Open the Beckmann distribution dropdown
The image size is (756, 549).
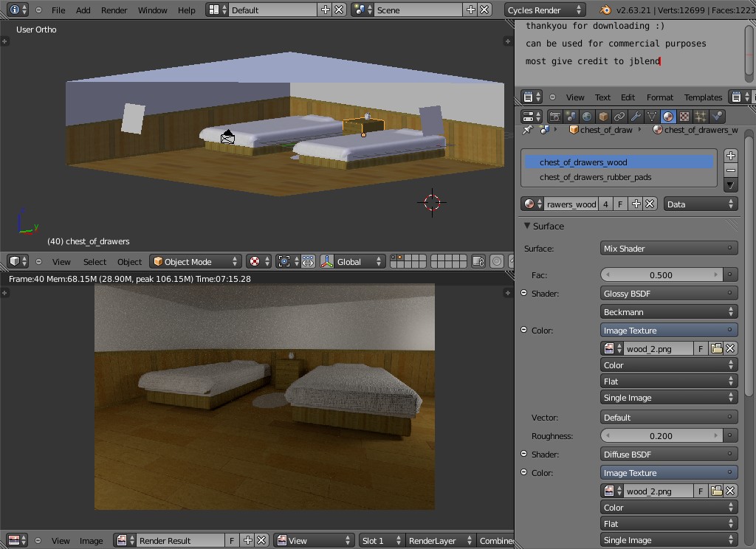click(668, 311)
